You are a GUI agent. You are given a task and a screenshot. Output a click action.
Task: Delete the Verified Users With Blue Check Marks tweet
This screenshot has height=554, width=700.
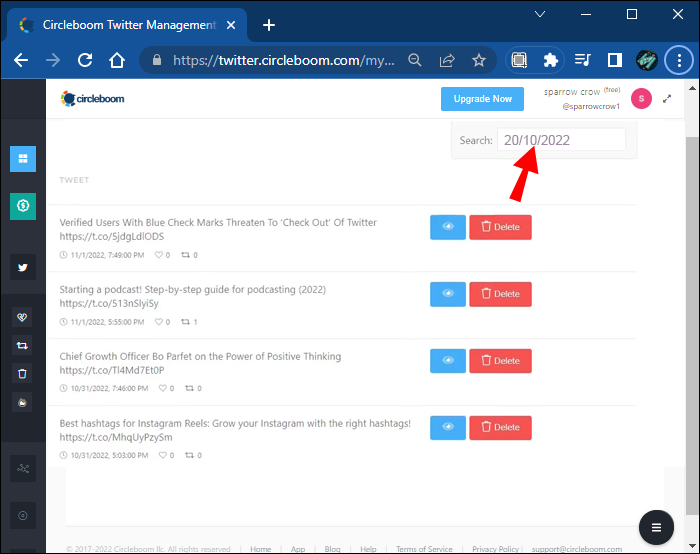click(500, 227)
